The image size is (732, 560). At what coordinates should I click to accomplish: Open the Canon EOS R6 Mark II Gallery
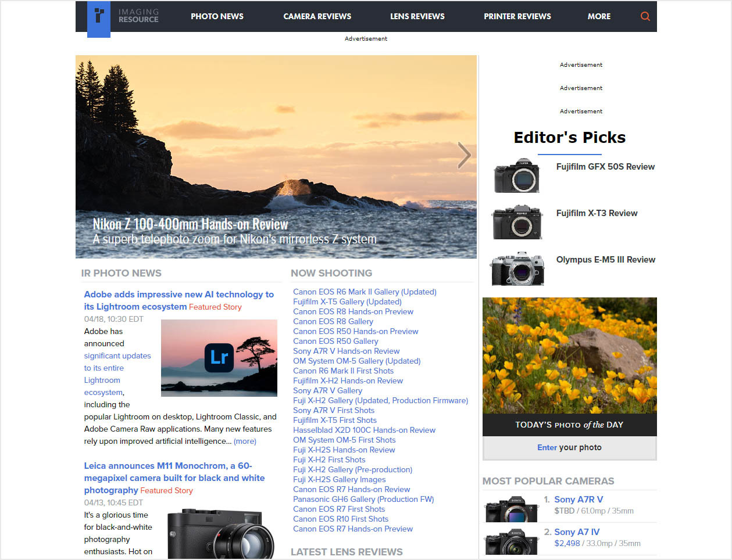click(365, 292)
